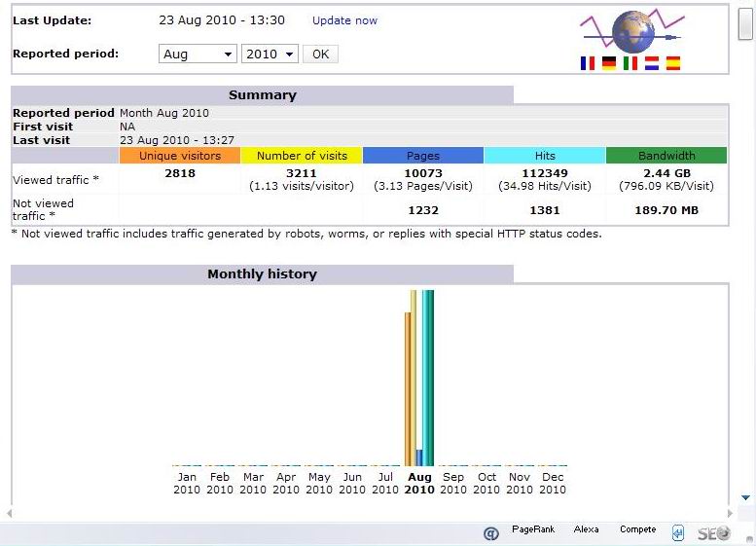Click the Viewed traffic row label

pos(55,180)
